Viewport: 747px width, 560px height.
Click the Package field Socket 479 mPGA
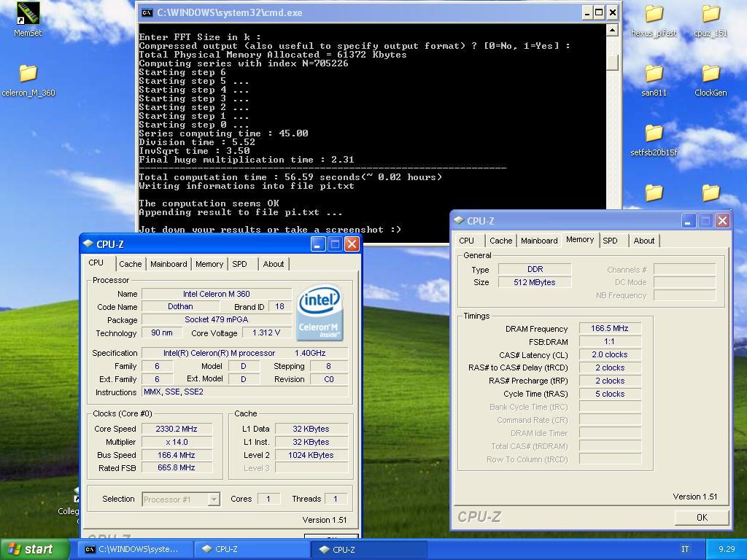click(217, 319)
